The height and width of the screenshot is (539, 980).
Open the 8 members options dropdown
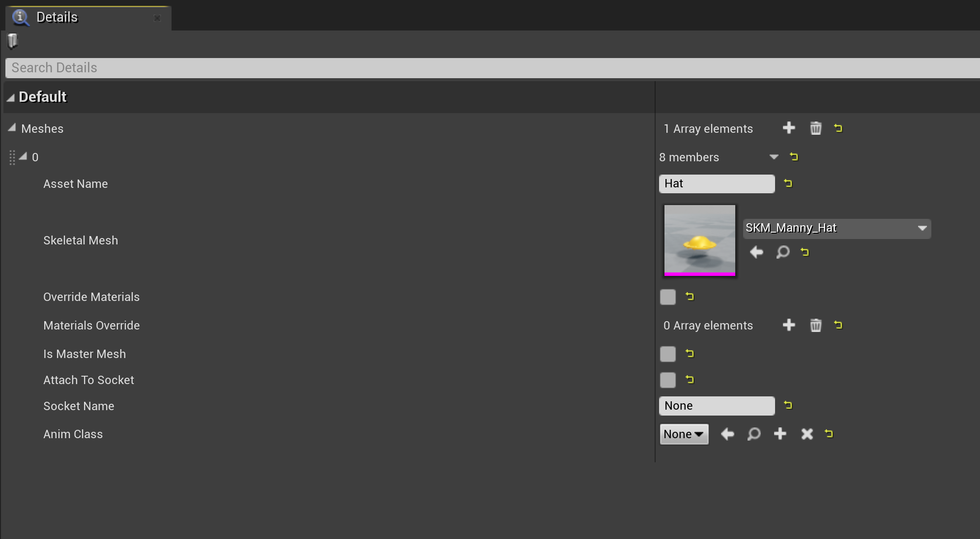774,157
